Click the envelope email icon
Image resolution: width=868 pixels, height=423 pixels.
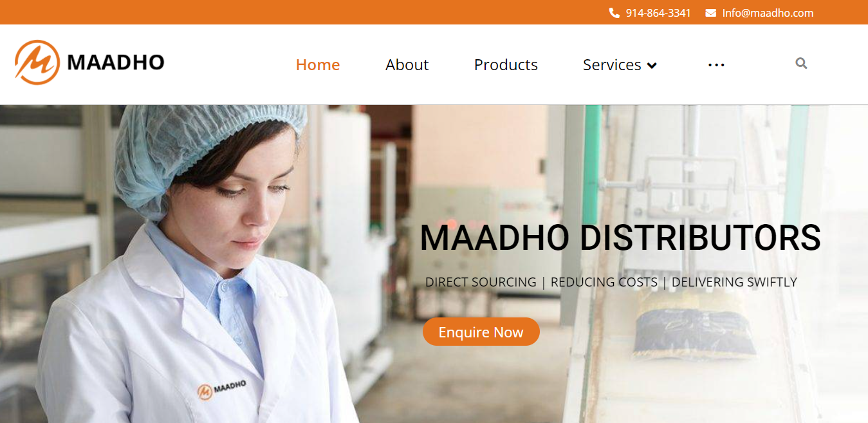[710, 13]
